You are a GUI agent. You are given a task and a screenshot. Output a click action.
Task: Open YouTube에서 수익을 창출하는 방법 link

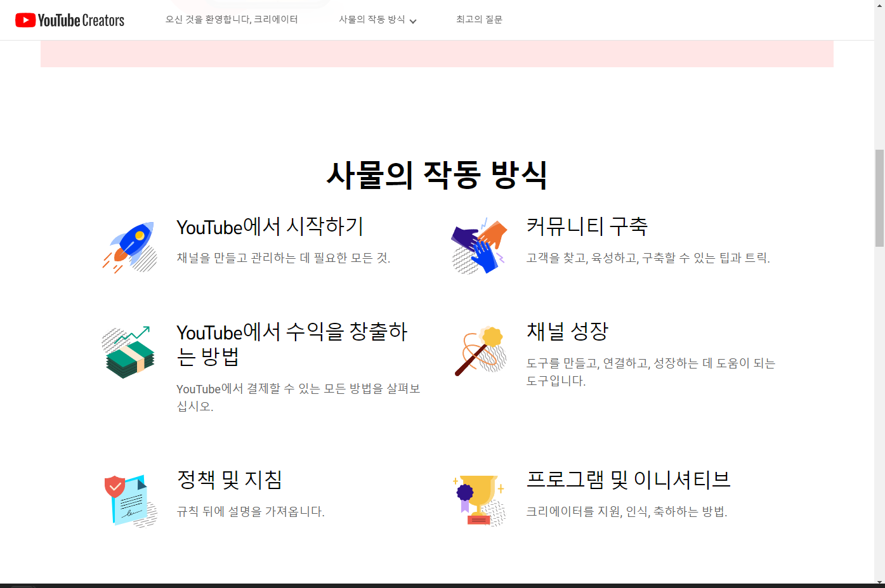pos(292,344)
